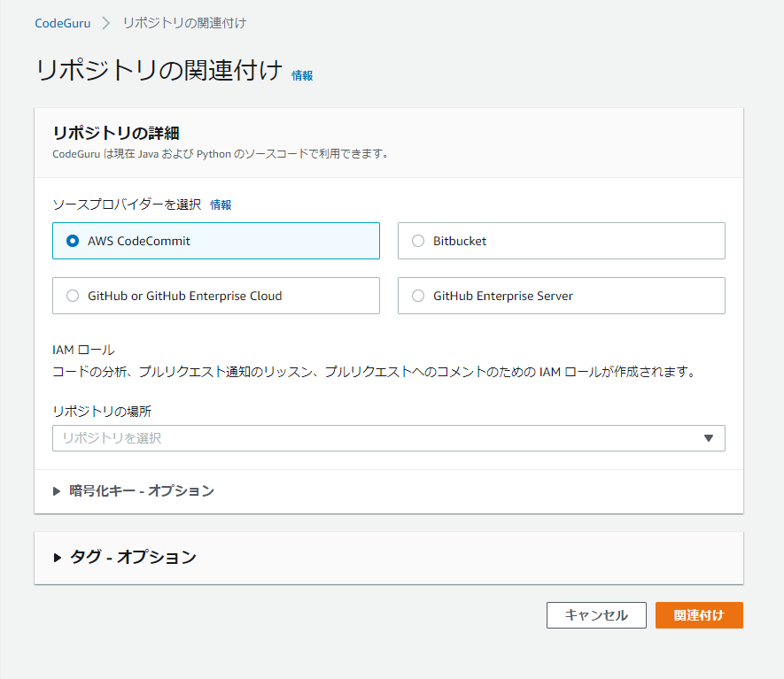Open the CodeGuru breadcrumb link
This screenshot has height=679, width=784.
(x=63, y=23)
